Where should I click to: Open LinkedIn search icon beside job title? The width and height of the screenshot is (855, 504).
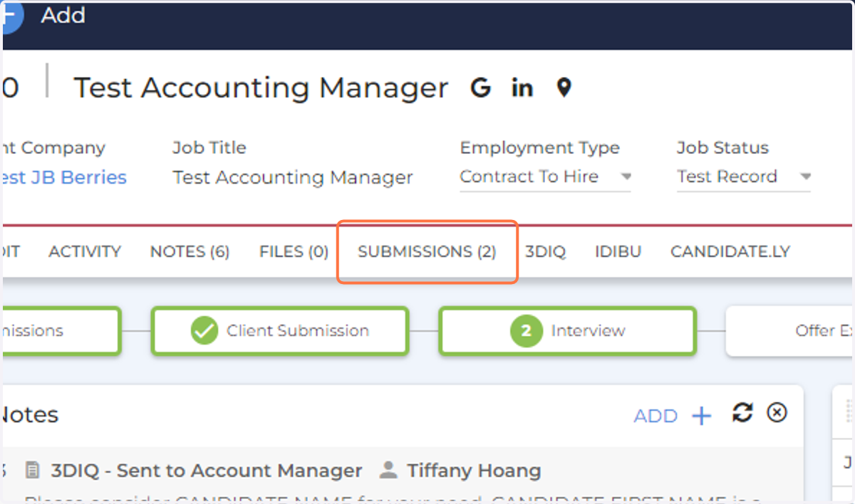[522, 88]
